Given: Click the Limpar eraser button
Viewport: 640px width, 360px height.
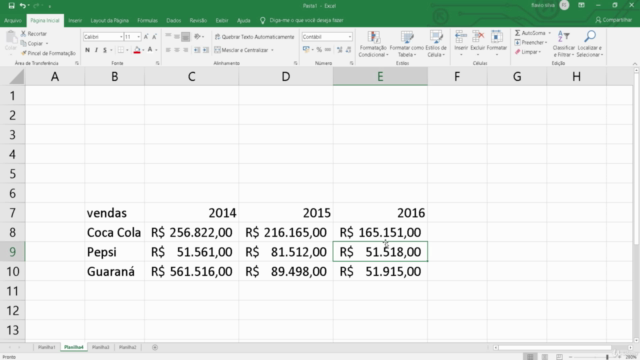Looking at the screenshot, I should [x=528, y=52].
